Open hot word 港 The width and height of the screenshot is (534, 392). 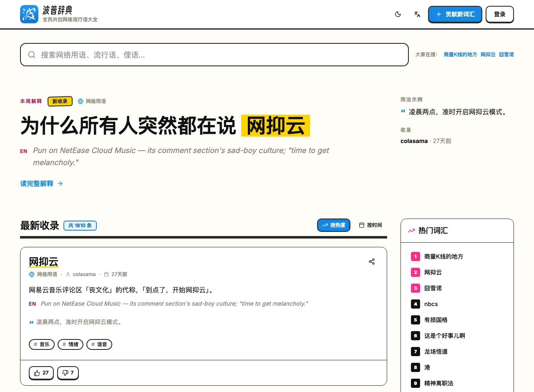[427, 367]
